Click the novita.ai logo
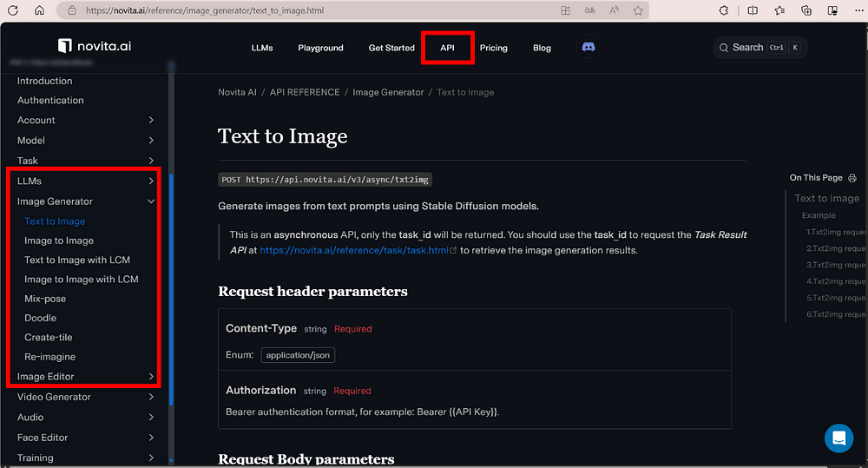The height and width of the screenshot is (468, 868). coord(95,46)
